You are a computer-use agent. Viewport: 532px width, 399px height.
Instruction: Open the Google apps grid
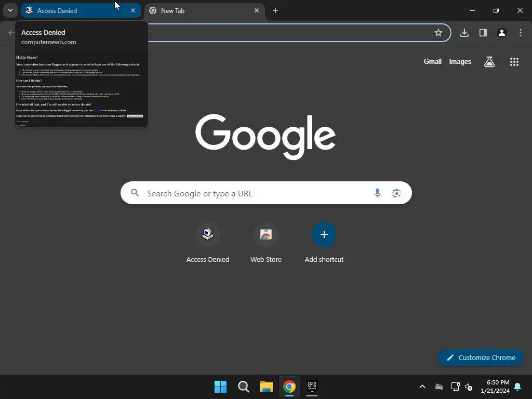click(514, 62)
